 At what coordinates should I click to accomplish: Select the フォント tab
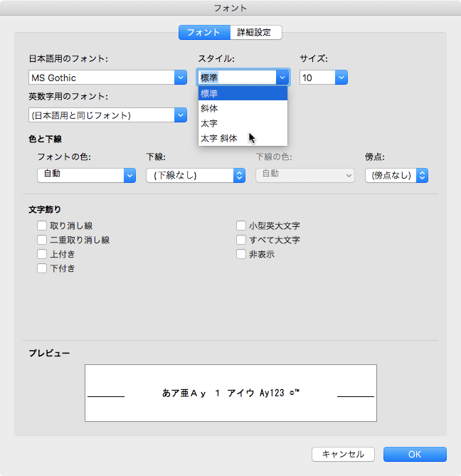[x=204, y=32]
